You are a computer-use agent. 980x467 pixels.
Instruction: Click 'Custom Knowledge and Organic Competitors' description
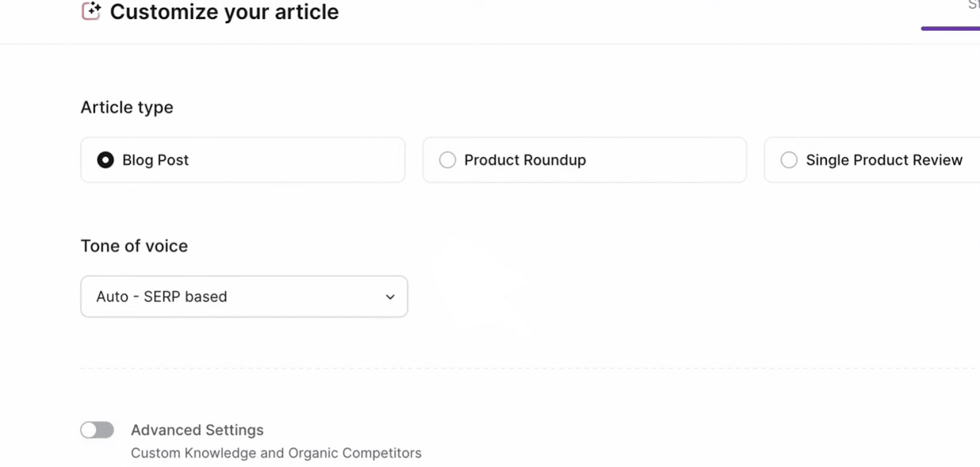click(276, 453)
